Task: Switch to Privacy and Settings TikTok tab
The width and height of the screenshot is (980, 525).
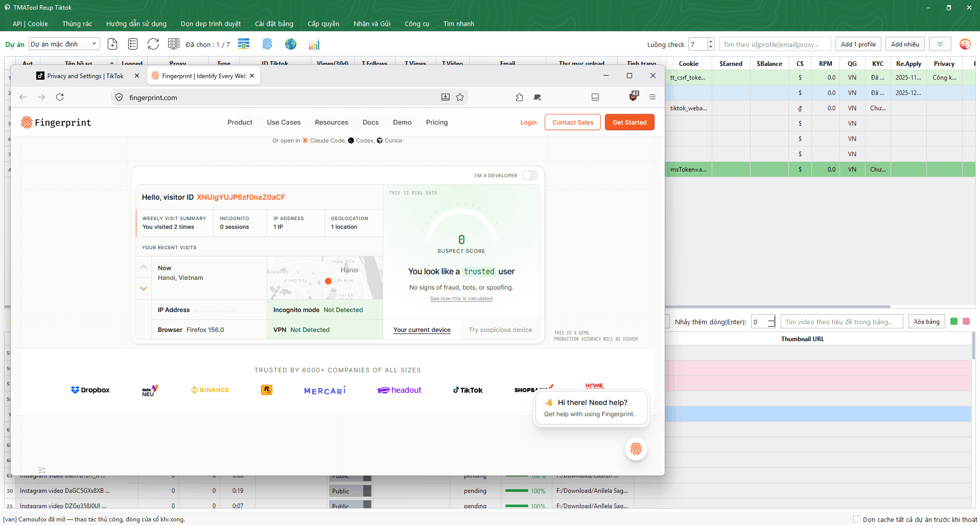Action: 85,76
